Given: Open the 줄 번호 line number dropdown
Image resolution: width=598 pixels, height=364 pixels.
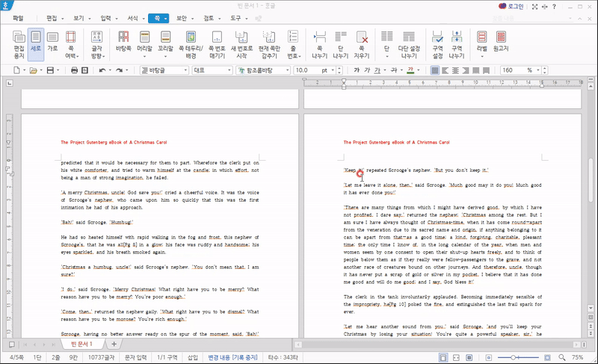Looking at the screenshot, I should point(293,45).
